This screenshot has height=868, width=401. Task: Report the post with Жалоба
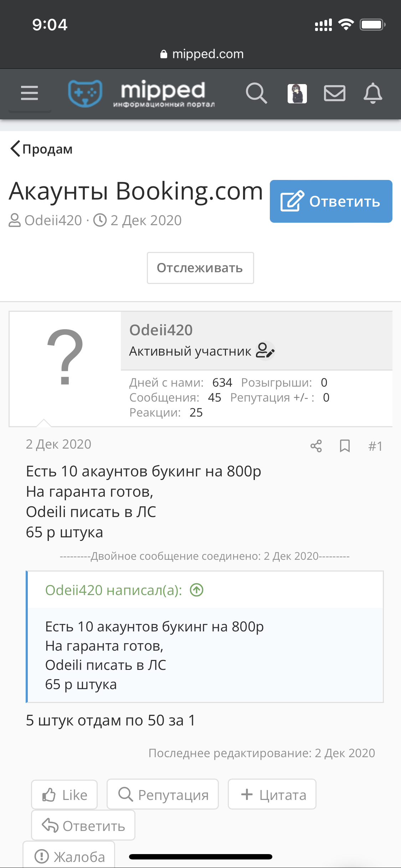click(69, 856)
